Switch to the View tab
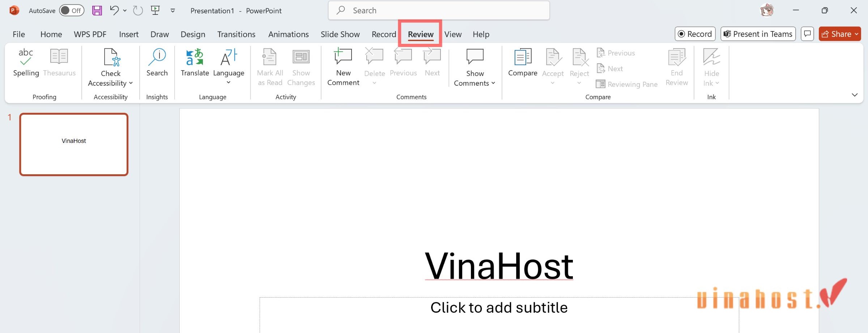The height and width of the screenshot is (333, 868). click(x=453, y=34)
